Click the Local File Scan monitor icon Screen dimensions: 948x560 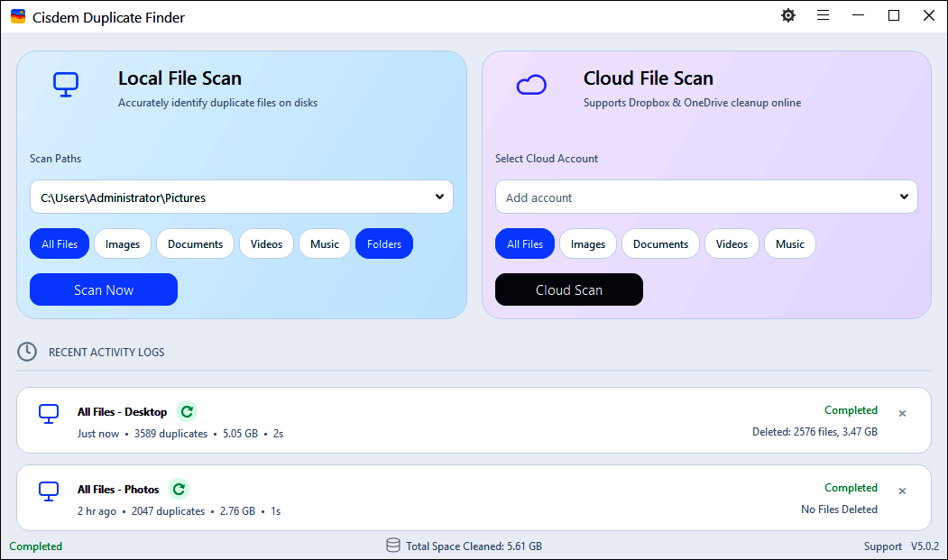65,85
